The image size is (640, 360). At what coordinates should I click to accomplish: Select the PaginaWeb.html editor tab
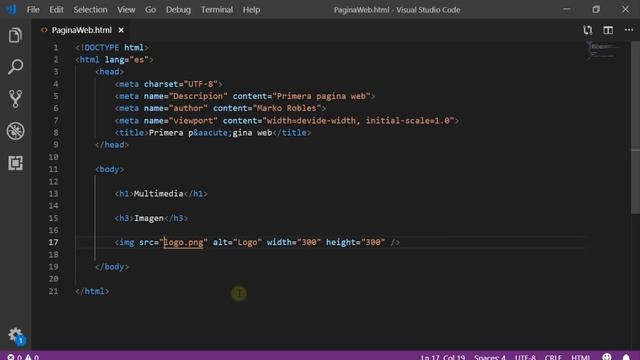[81, 30]
